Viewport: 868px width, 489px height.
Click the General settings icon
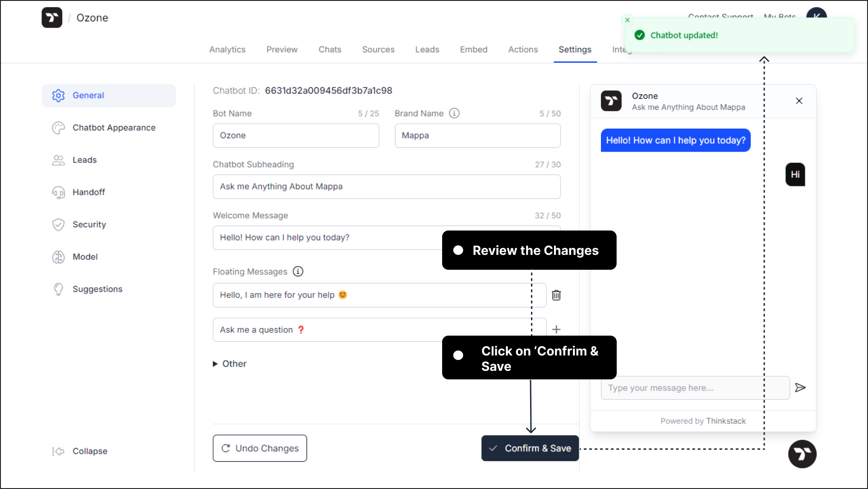pos(59,95)
